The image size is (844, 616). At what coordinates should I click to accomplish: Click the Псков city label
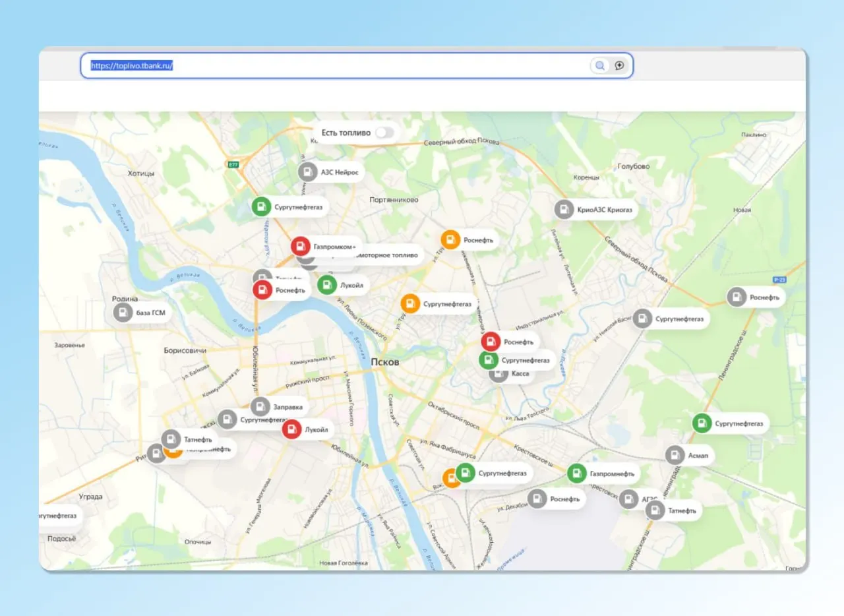pyautogui.click(x=385, y=361)
